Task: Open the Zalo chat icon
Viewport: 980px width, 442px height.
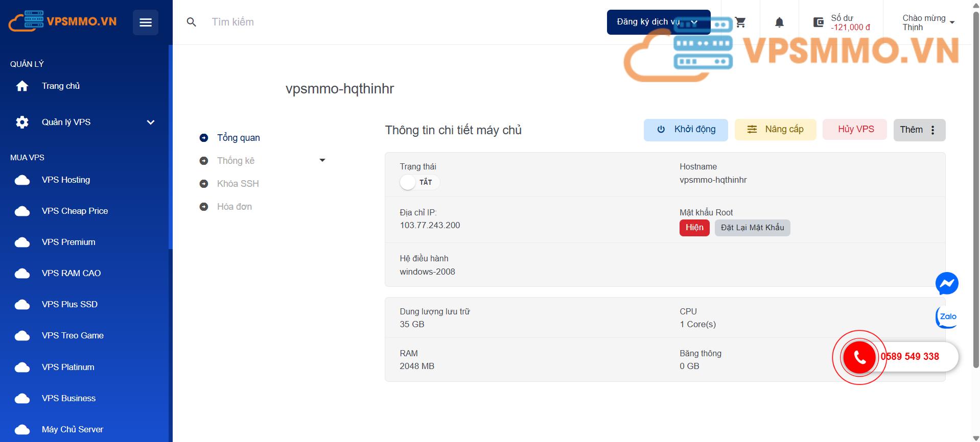Action: 946,317
